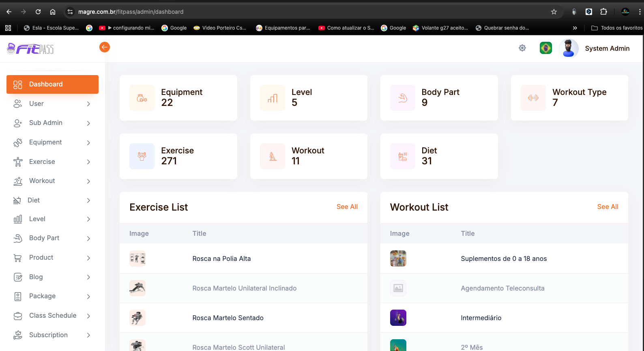Viewport: 644px width, 351px height.
Task: Open the Subscription sidebar item
Action: pos(48,335)
